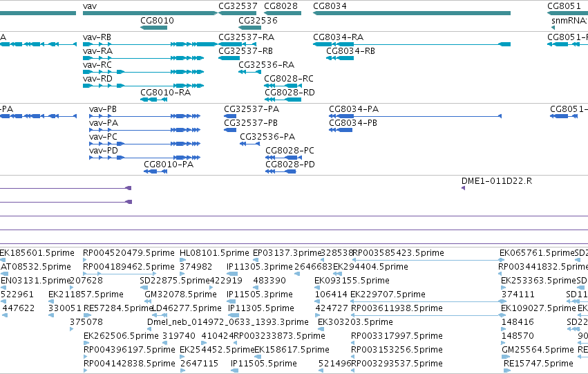Open the EK229707.5prime EST label
The height and width of the screenshot is (374, 588).
388,295
